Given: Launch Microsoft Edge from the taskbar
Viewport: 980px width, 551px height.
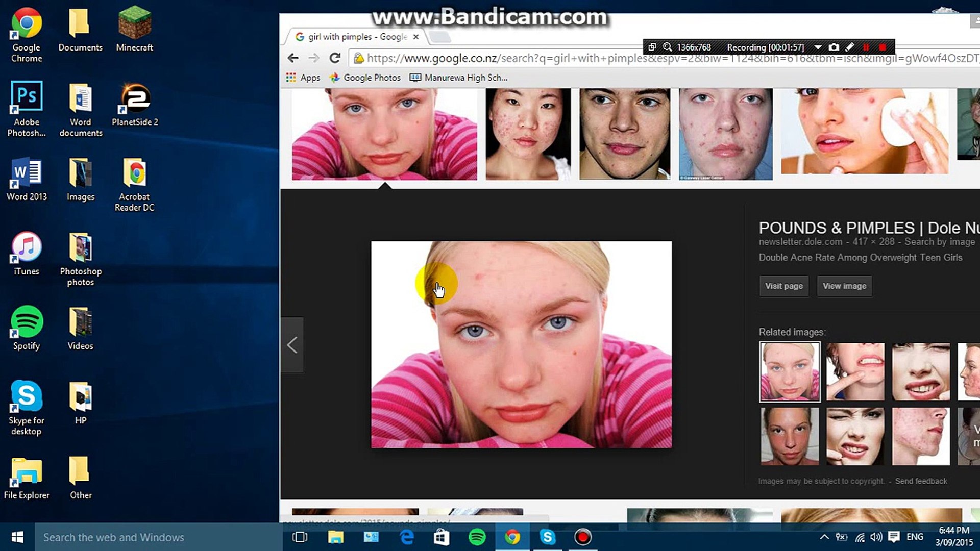Looking at the screenshot, I should (406, 537).
